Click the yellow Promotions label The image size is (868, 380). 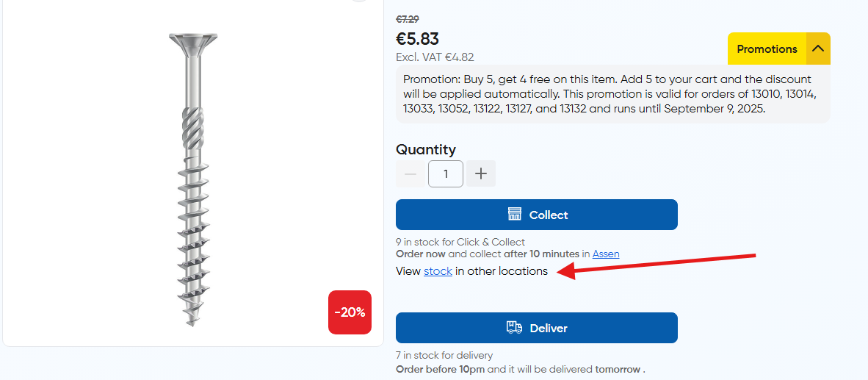point(767,49)
